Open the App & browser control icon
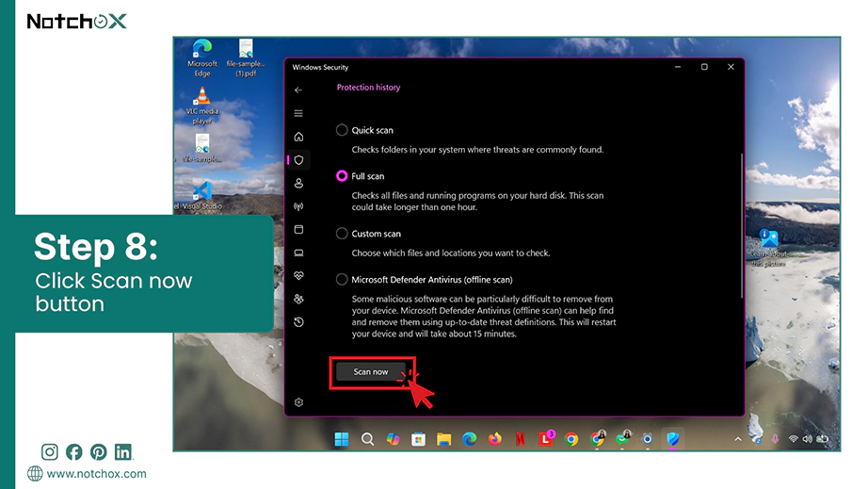This screenshot has height=489, width=868. (x=299, y=229)
